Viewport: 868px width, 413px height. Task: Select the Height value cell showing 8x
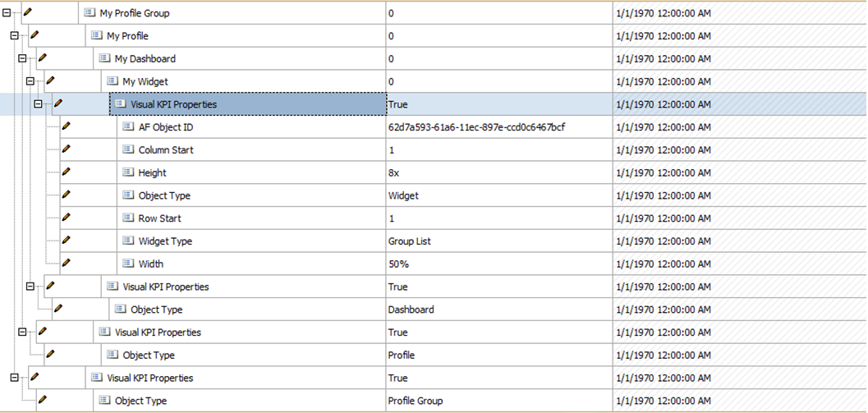[x=394, y=173]
